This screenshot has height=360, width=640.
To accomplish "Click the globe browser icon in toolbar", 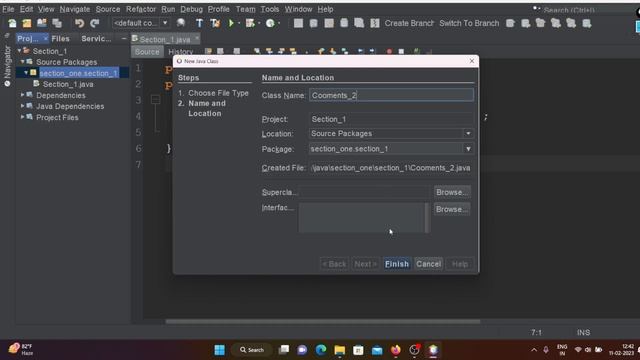I will tap(181, 23).
